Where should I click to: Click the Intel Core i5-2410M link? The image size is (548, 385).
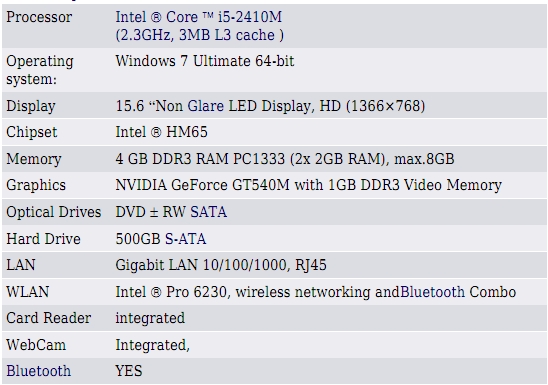199,17
